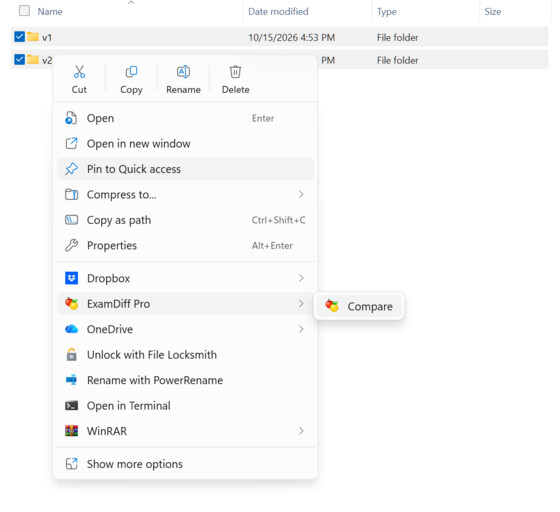Choose Copy as path
Viewport: 560px width, 512px height.
185,220
